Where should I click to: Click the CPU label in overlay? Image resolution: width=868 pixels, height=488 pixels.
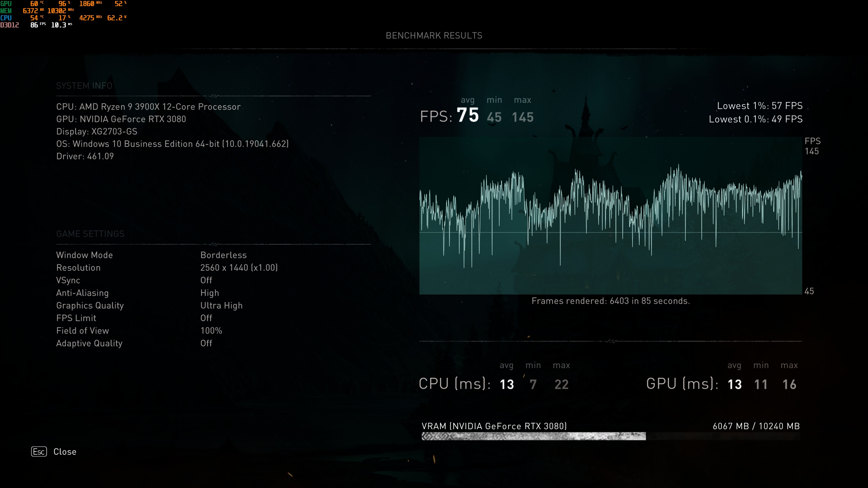tap(6, 18)
